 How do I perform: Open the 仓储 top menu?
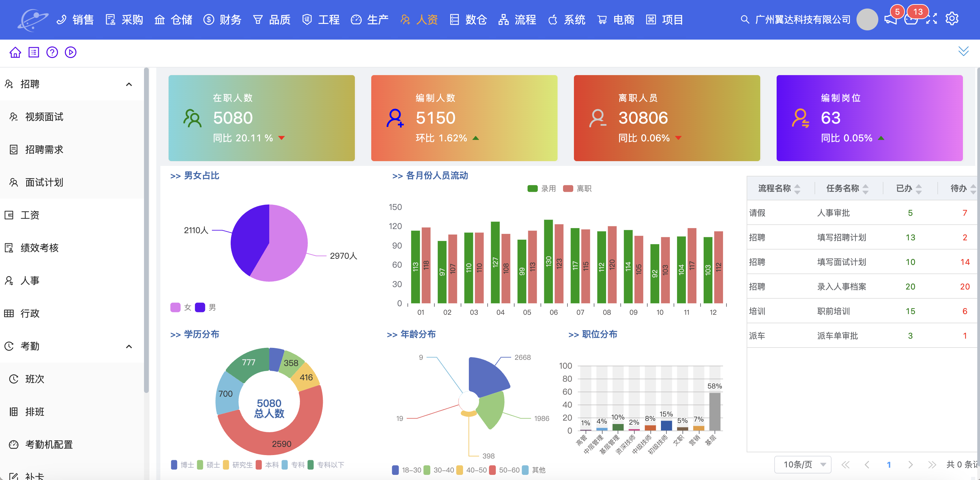pyautogui.click(x=173, y=19)
